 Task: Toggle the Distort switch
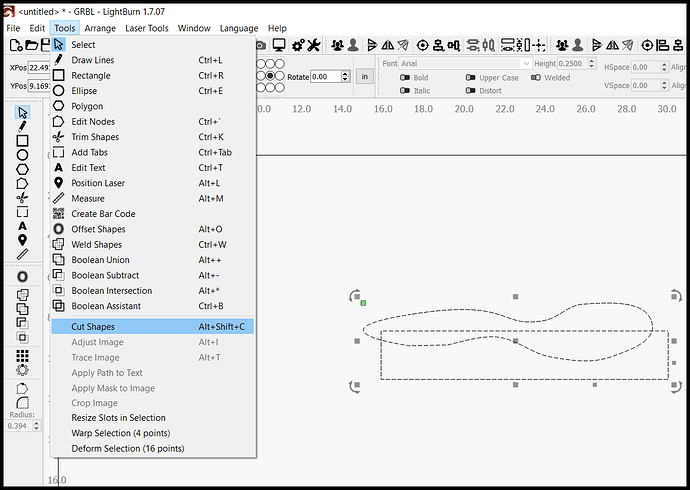tap(470, 91)
